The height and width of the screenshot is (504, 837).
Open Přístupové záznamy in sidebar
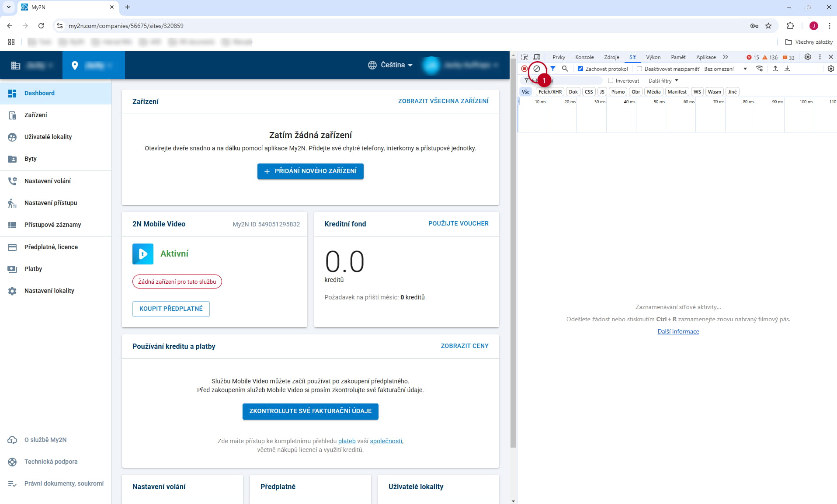56,225
